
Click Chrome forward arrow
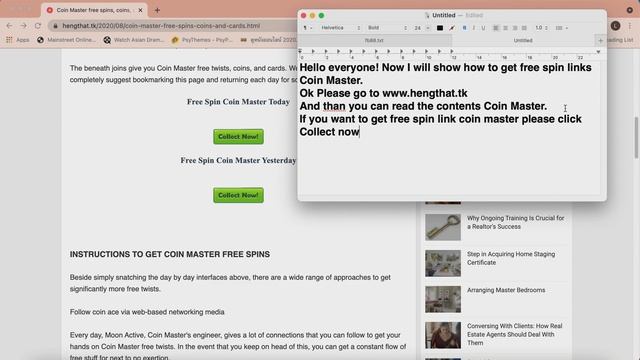23,25
